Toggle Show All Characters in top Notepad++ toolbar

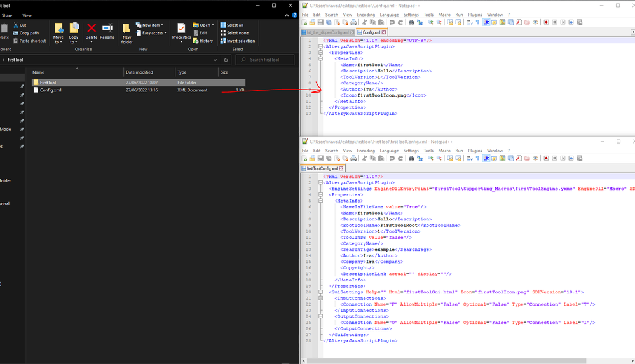pos(478,22)
